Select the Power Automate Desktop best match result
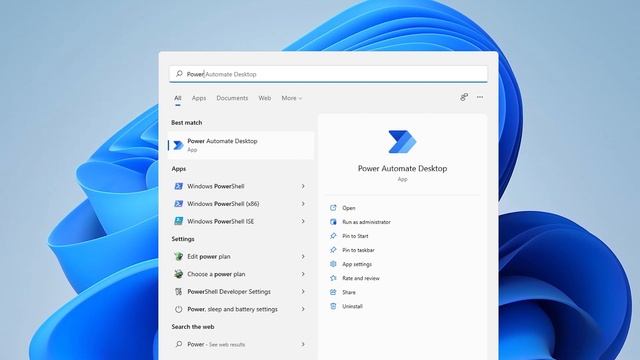 pos(241,145)
